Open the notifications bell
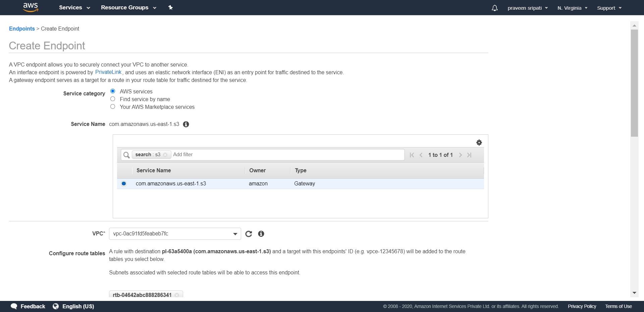Image resolution: width=644 pixels, height=312 pixels. (494, 7)
